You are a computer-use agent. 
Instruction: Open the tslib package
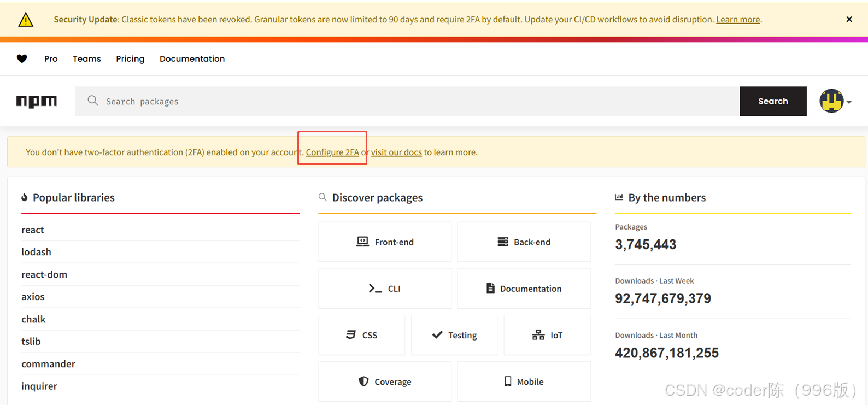[x=31, y=341]
